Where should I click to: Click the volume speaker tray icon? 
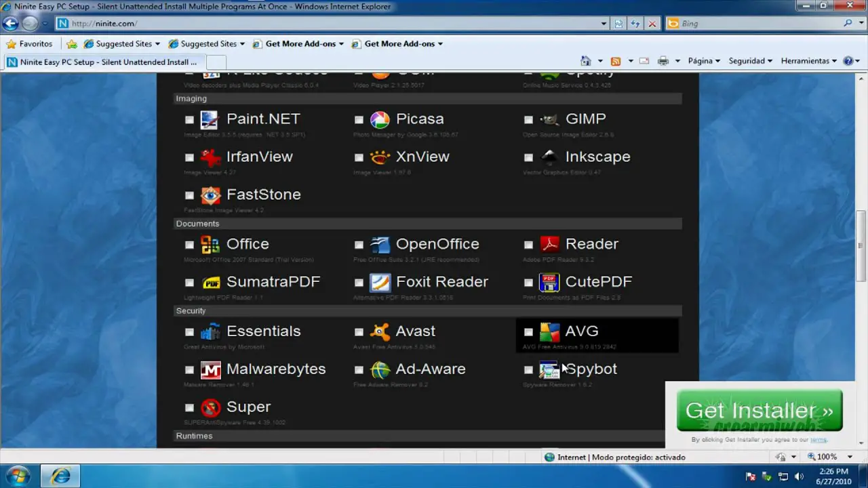pos(799,476)
